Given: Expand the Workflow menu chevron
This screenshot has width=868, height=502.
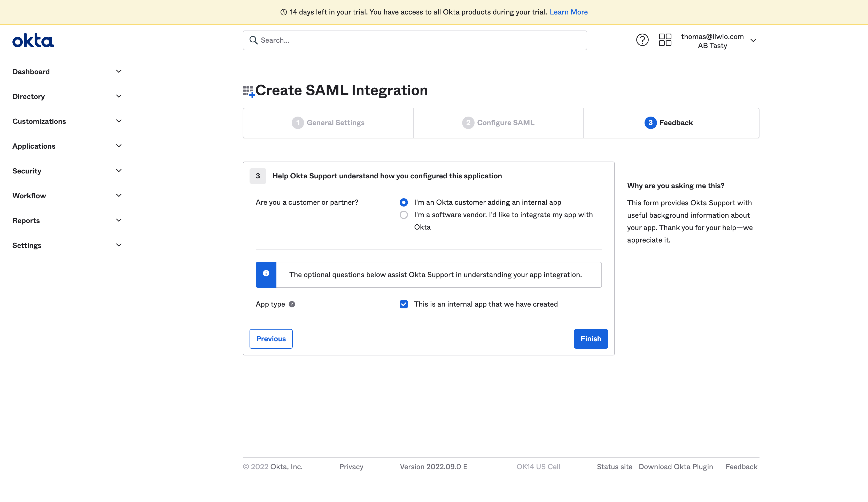Looking at the screenshot, I should coord(119,195).
